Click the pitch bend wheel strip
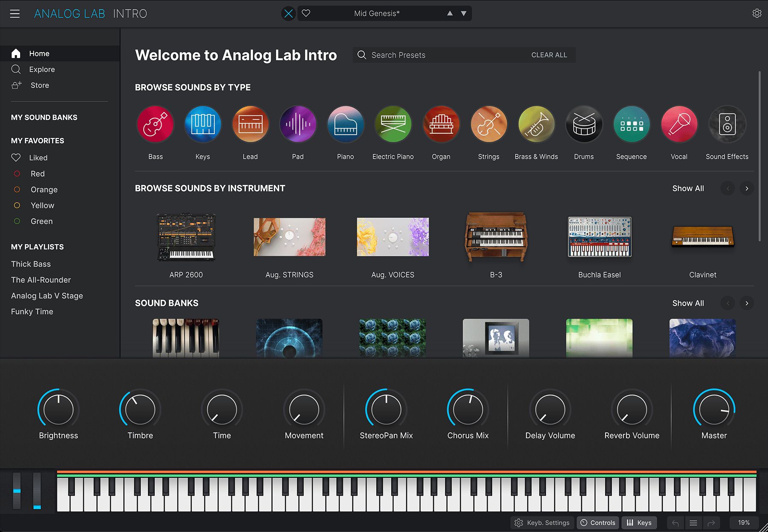The height and width of the screenshot is (532, 768). 17,491
